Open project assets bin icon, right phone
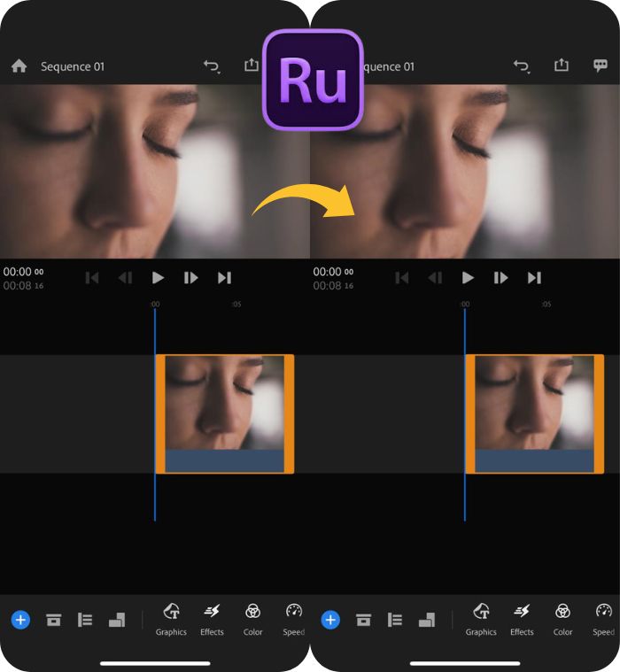This screenshot has width=620, height=672. point(364,620)
